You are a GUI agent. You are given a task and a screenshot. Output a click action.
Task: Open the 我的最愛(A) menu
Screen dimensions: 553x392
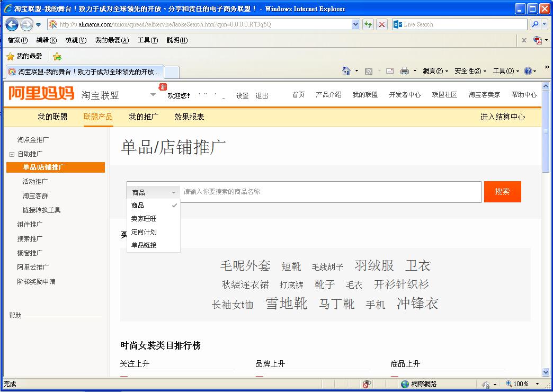point(112,40)
